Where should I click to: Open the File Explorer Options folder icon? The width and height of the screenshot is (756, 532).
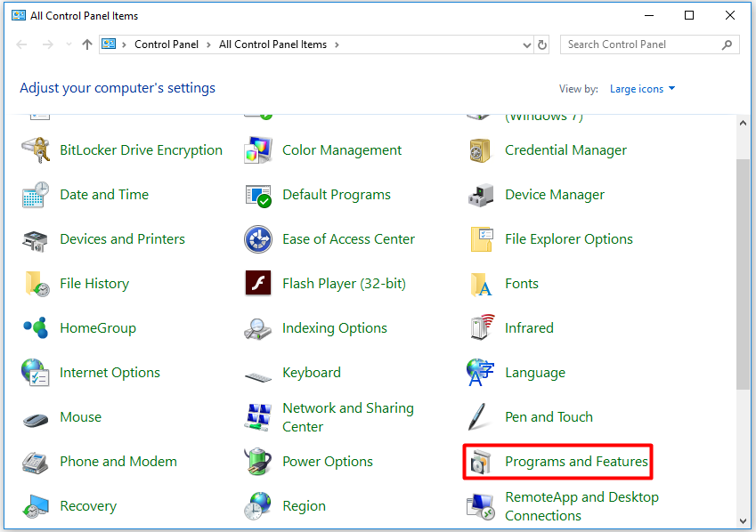482,239
